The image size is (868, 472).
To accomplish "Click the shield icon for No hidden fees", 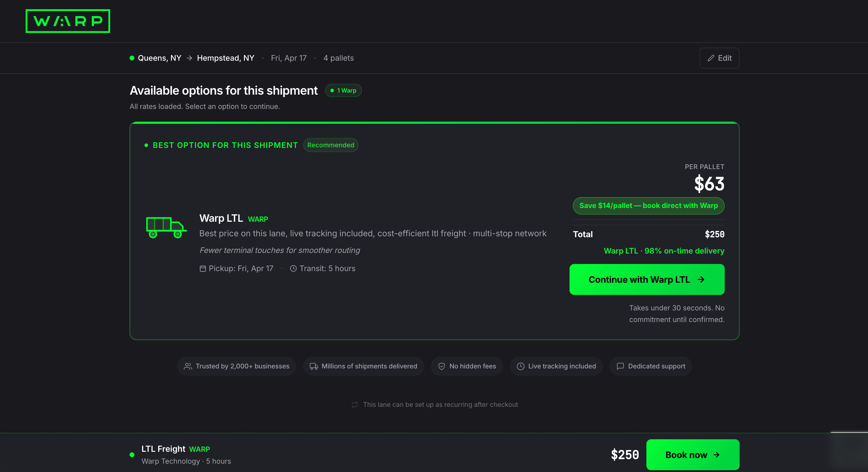I will click(442, 366).
